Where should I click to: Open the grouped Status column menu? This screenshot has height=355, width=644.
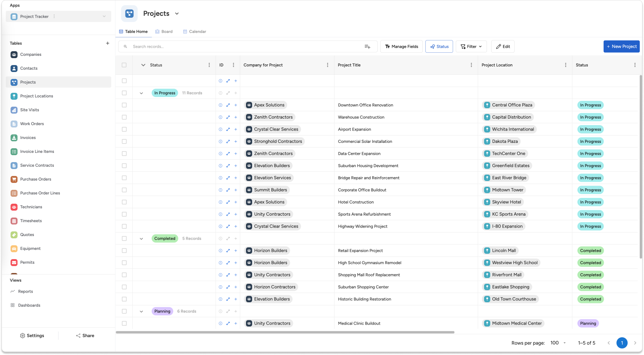click(x=209, y=65)
